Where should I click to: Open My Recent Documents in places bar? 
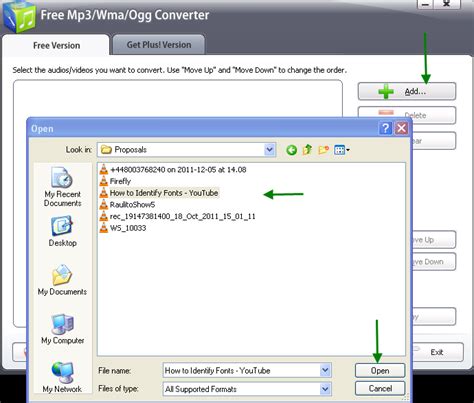(62, 187)
